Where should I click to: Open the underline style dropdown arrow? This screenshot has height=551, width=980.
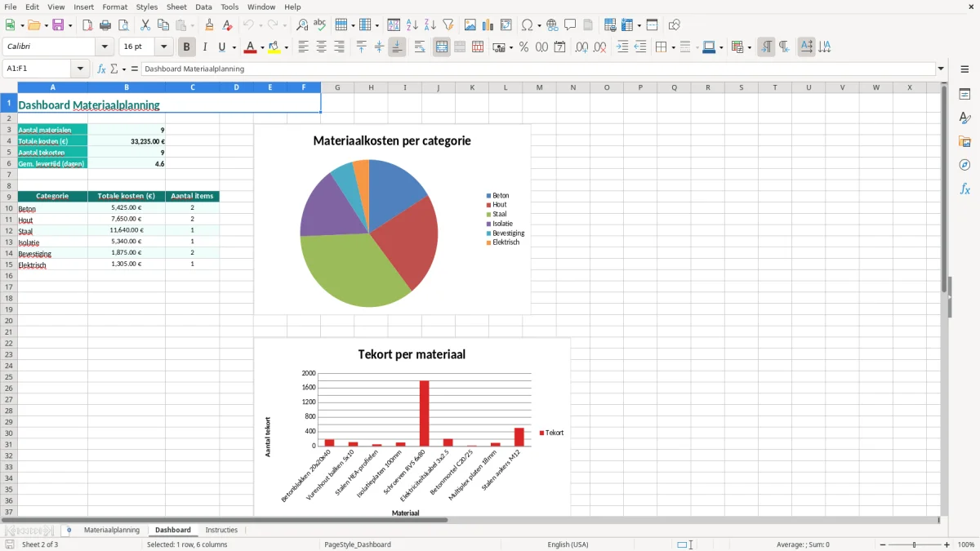pyautogui.click(x=234, y=47)
